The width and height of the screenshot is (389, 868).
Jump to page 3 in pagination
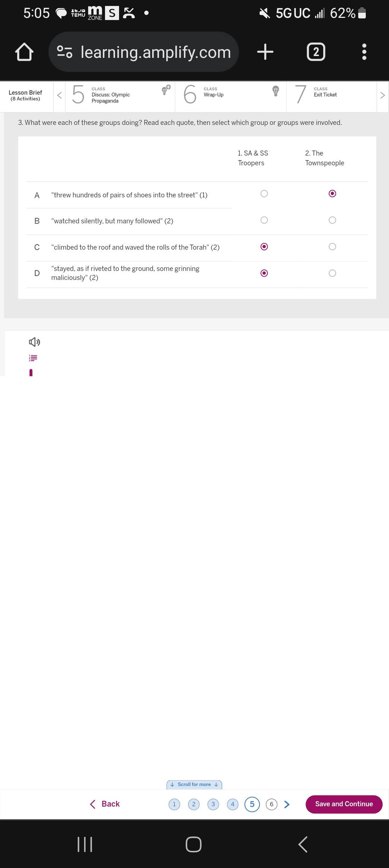(213, 804)
